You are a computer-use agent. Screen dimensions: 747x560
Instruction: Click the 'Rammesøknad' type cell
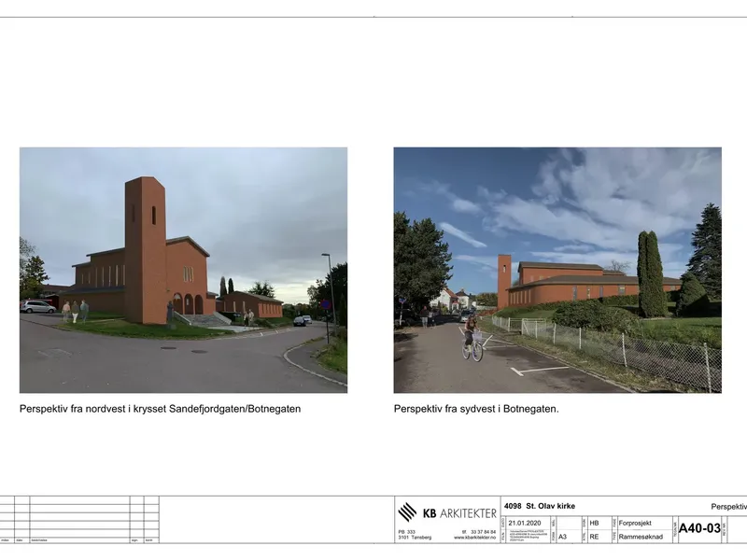641,537
